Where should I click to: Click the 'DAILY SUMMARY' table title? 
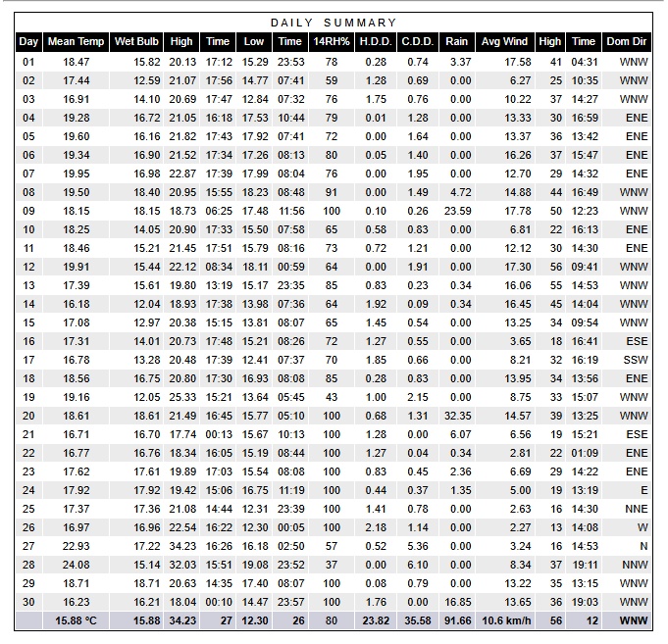point(334,23)
